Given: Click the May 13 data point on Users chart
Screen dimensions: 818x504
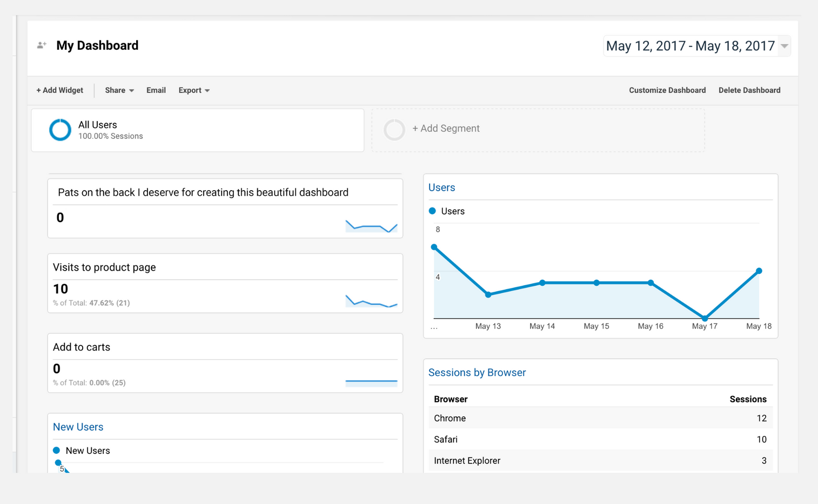Looking at the screenshot, I should [488, 294].
